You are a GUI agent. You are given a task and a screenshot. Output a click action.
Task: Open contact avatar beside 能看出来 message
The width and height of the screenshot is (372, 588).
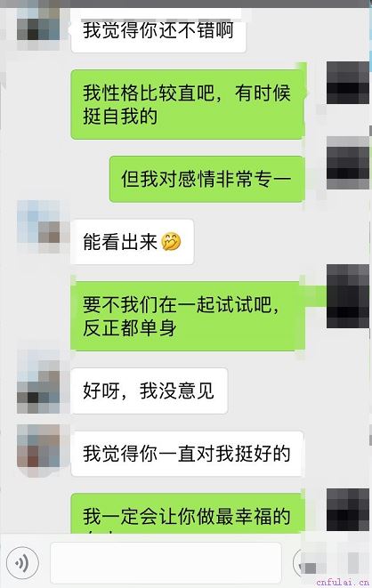pos(38,227)
